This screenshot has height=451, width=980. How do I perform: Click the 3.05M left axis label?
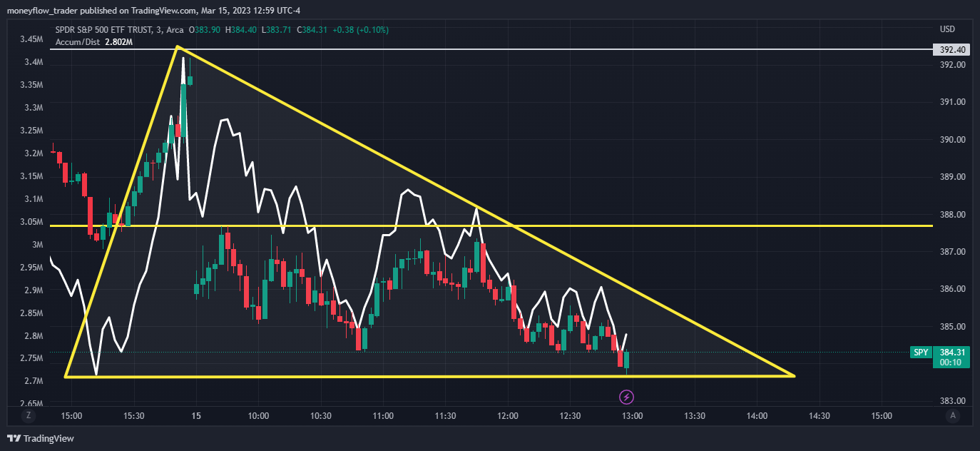point(33,222)
